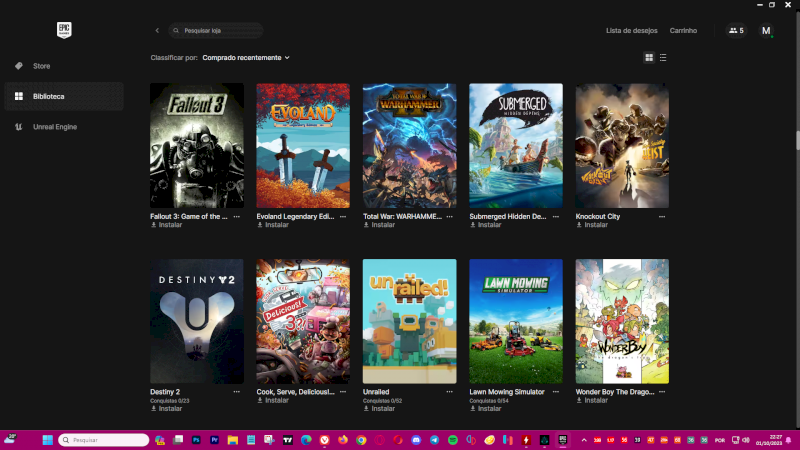Open the Unrailed game cover thumbnail
The image size is (800, 450).
pos(409,321)
